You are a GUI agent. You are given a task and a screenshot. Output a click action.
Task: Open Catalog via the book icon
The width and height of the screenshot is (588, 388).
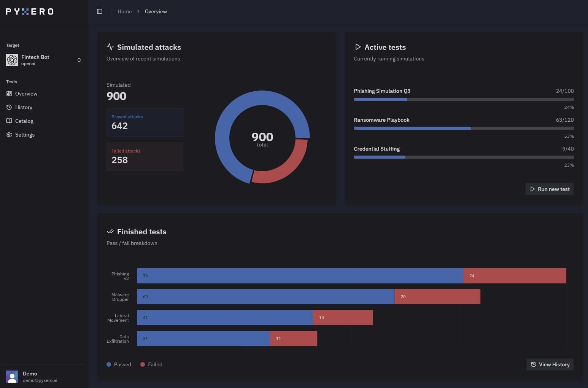9,121
